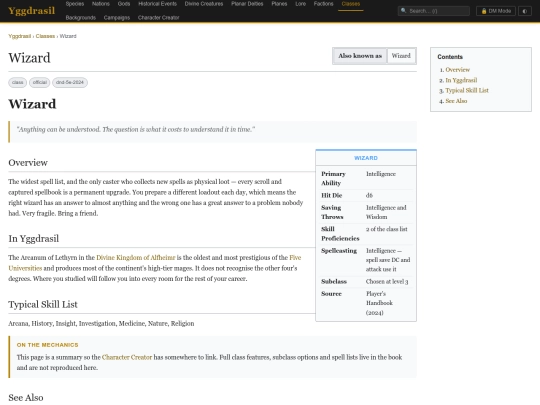
Task: Click the skill list line starting Arcana
Action: point(101,323)
